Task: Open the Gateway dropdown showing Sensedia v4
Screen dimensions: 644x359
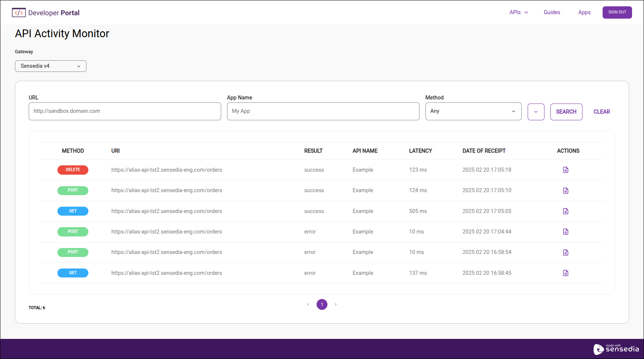Action: [50, 66]
